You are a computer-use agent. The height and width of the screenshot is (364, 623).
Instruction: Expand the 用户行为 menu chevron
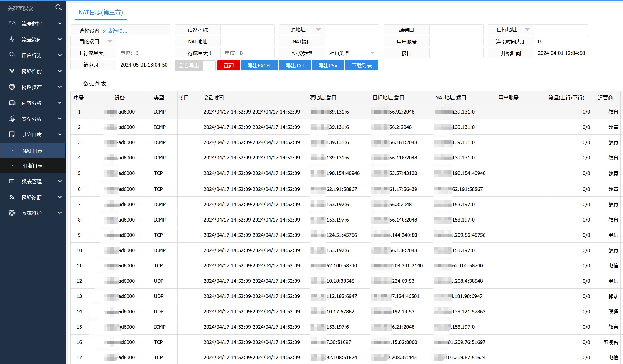coord(60,55)
